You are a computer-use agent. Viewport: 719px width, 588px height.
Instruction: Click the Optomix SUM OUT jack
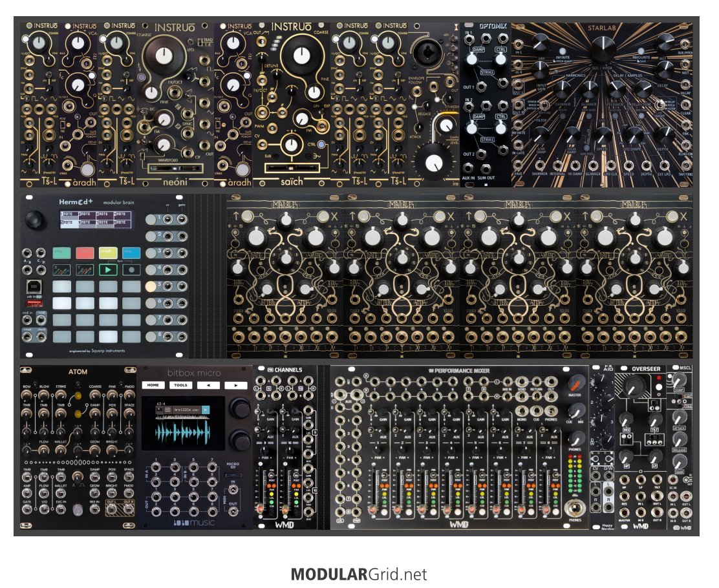tap(486, 168)
